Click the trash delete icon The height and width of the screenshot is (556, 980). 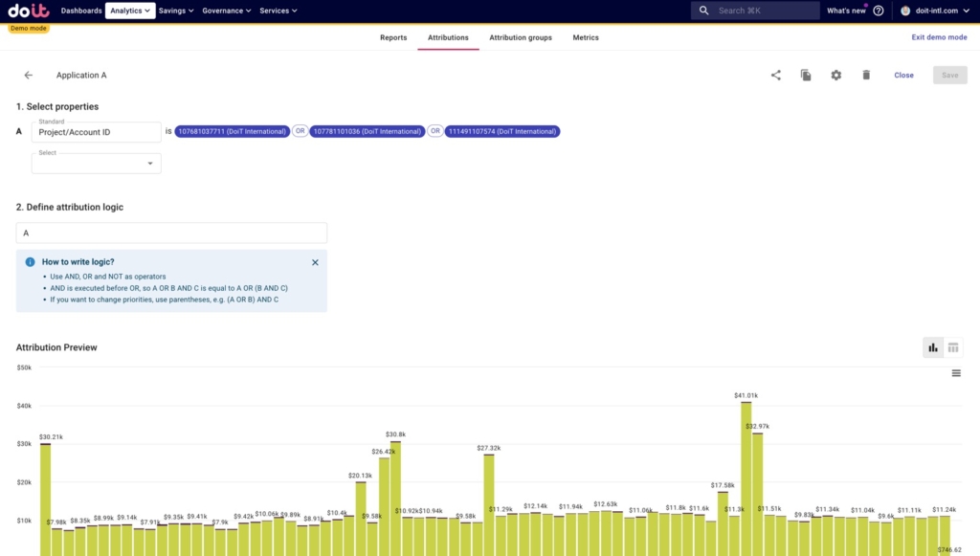866,75
